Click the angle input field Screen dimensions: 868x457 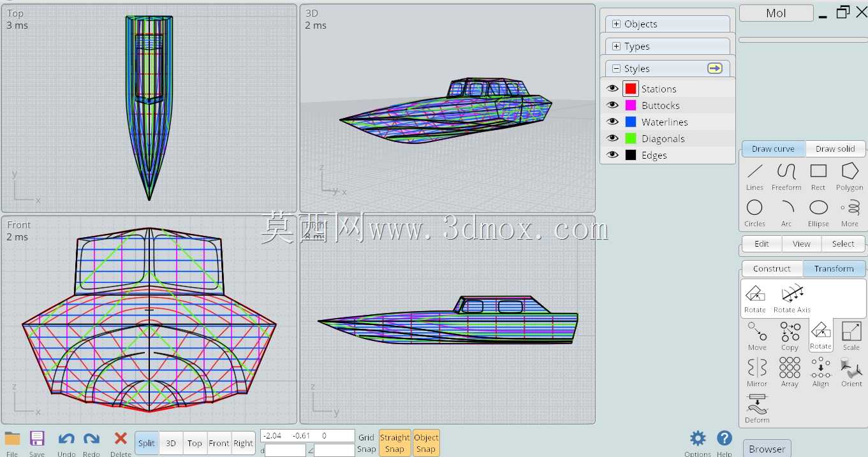(334, 450)
